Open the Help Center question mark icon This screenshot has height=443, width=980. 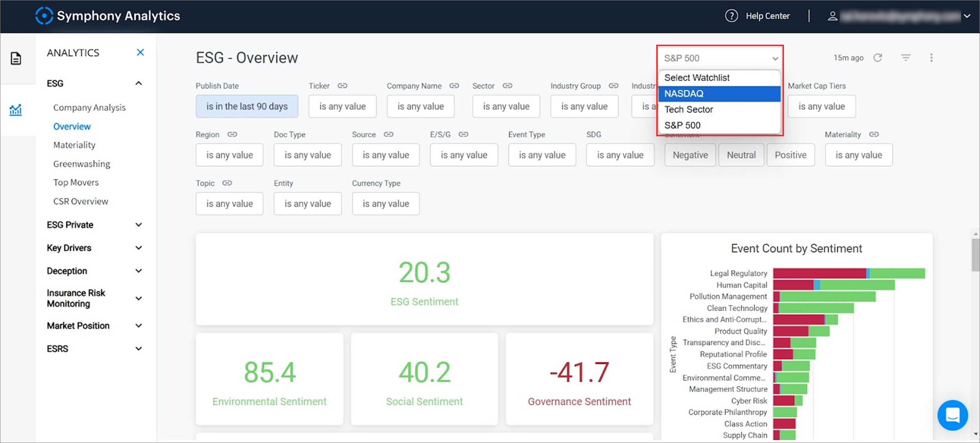[x=731, y=16]
